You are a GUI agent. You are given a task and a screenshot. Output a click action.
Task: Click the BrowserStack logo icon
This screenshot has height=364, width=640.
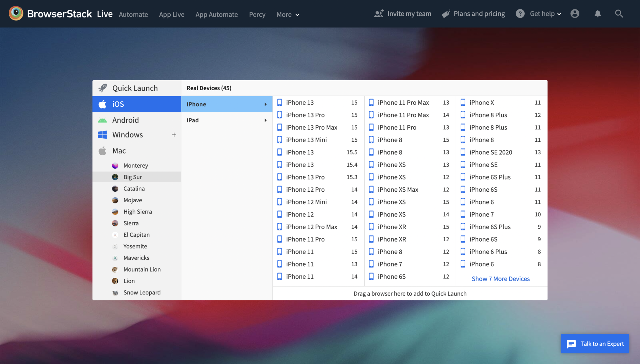tap(16, 13)
